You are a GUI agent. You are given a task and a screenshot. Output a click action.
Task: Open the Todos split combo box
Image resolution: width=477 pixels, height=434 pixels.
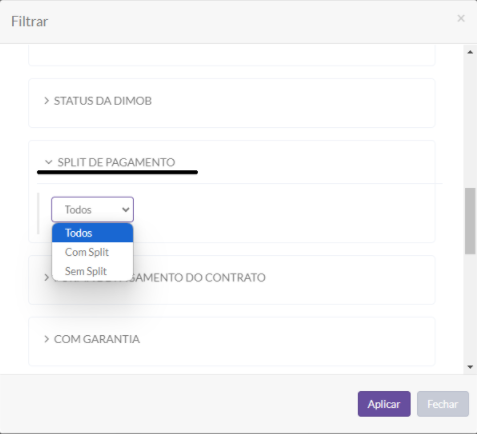[x=92, y=210]
